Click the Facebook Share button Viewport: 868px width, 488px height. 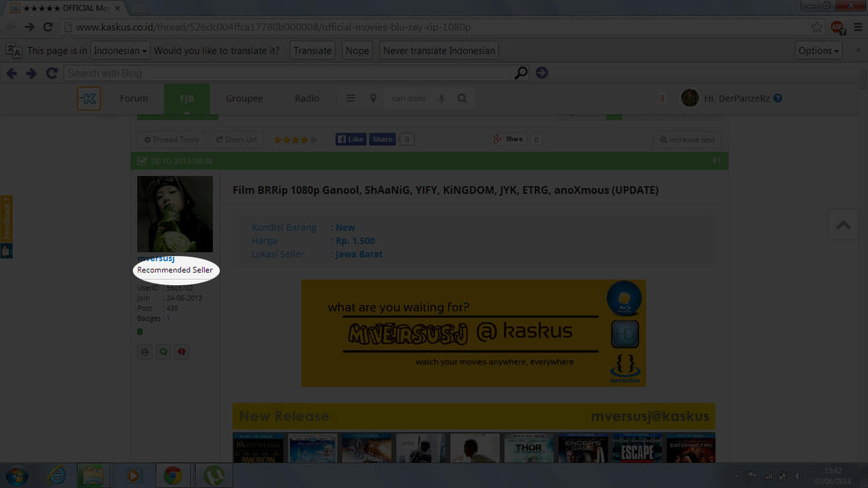382,139
